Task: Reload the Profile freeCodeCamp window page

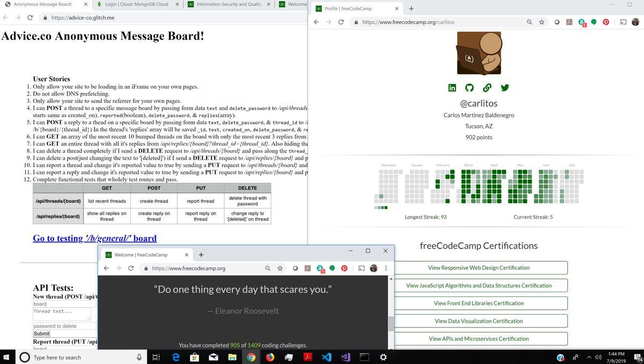Action: coord(341,22)
